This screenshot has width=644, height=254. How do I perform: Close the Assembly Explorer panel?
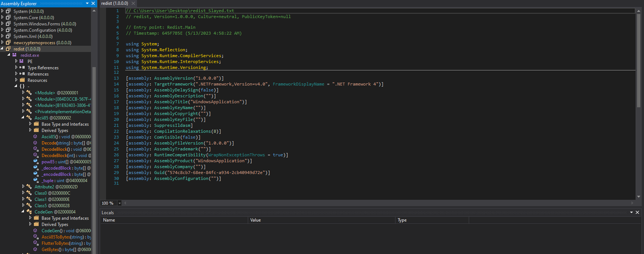coord(93,4)
